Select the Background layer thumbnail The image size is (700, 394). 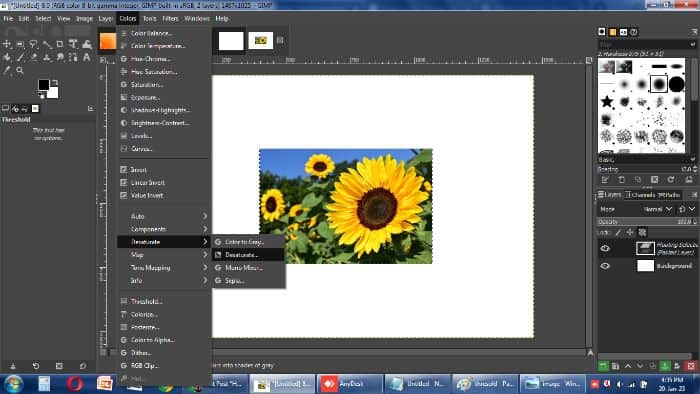[645, 266]
